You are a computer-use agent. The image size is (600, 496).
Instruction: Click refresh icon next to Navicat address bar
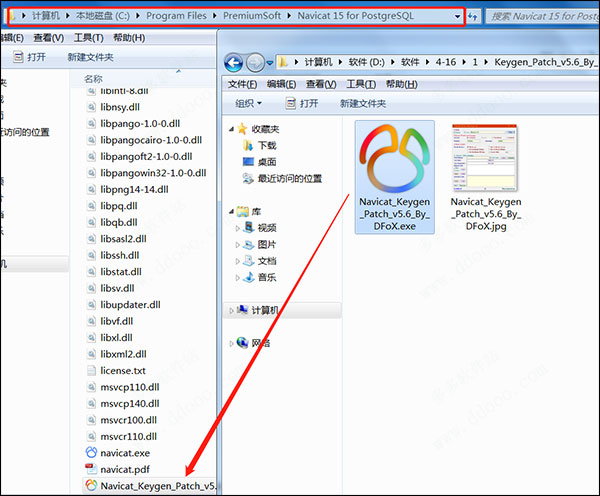pyautogui.click(x=473, y=16)
